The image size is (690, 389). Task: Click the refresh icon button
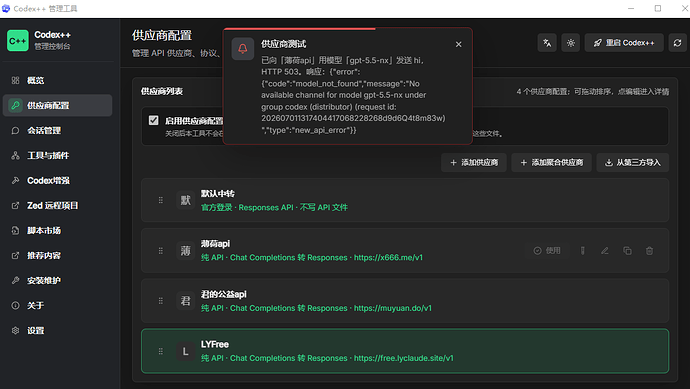pos(677,43)
